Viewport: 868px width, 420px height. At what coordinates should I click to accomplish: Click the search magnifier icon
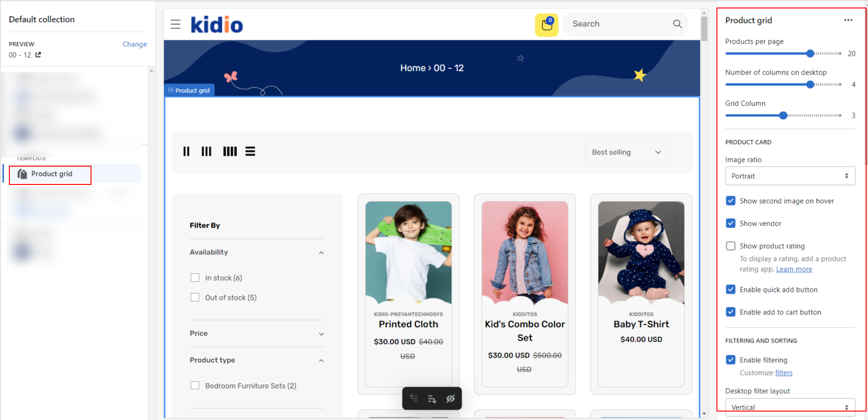[x=677, y=24]
